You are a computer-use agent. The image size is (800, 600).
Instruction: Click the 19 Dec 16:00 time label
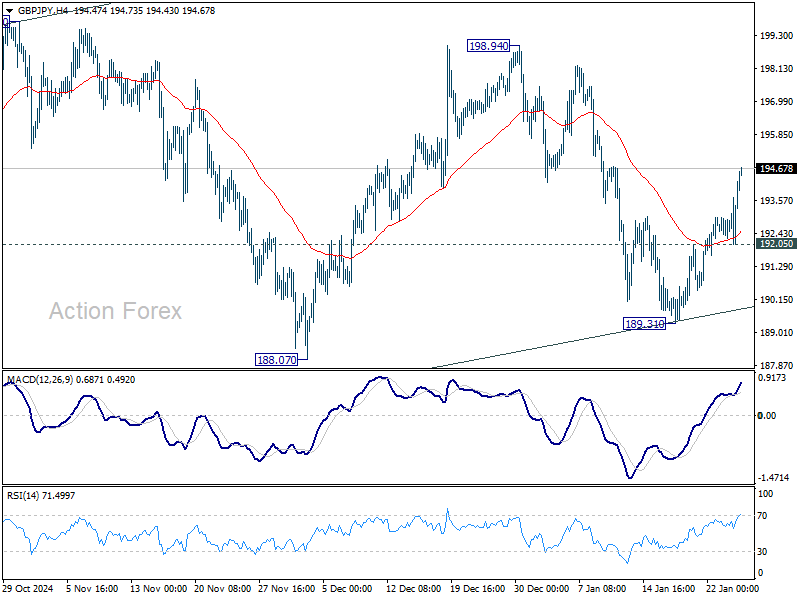(478, 589)
